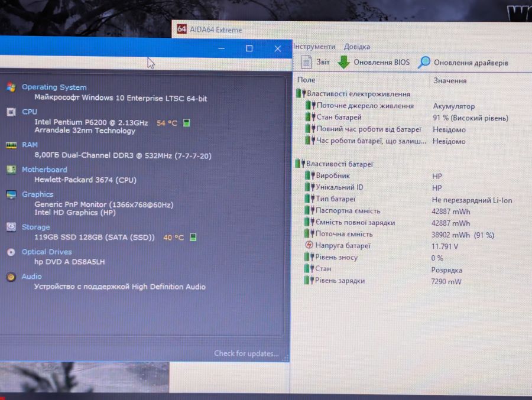Click the battery icon beside Виробник
The height and width of the screenshot is (400, 532).
click(310, 175)
